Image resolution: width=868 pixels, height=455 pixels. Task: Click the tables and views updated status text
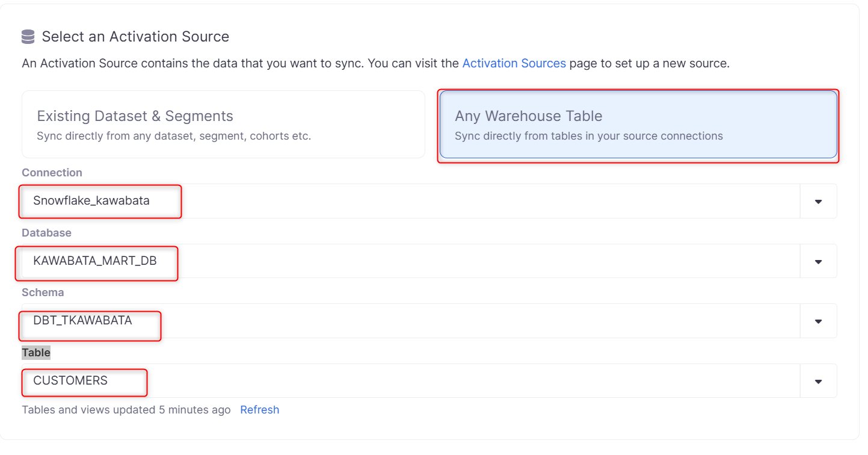126,410
